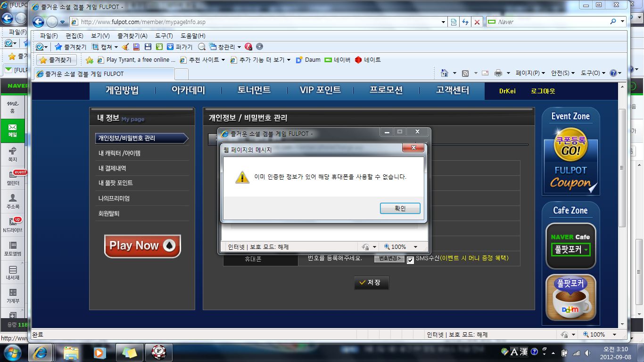
Task: Click the 즐겨찾기 favorites bar button
Action: 57,60
